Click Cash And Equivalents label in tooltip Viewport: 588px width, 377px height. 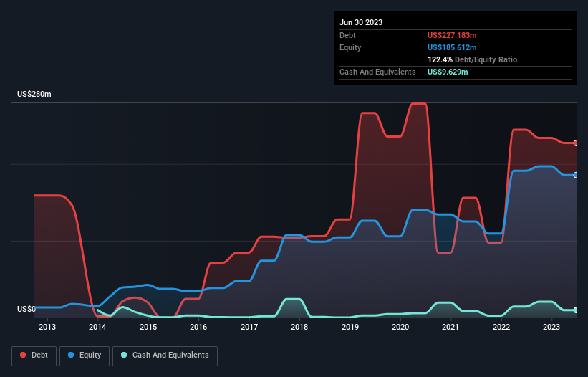(377, 72)
